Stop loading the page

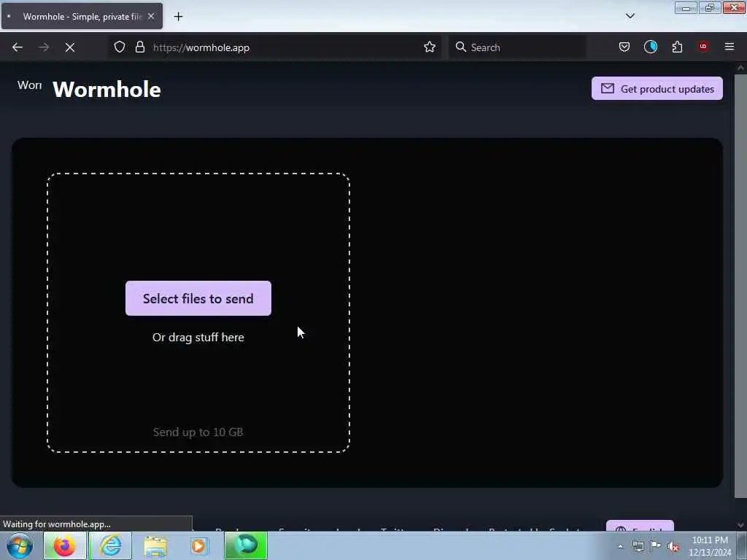(70, 47)
